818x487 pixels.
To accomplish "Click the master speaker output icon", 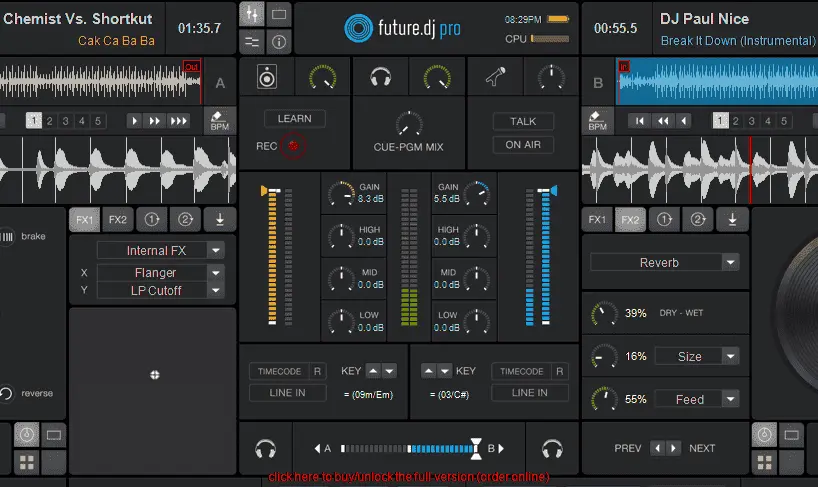I will point(267,77).
